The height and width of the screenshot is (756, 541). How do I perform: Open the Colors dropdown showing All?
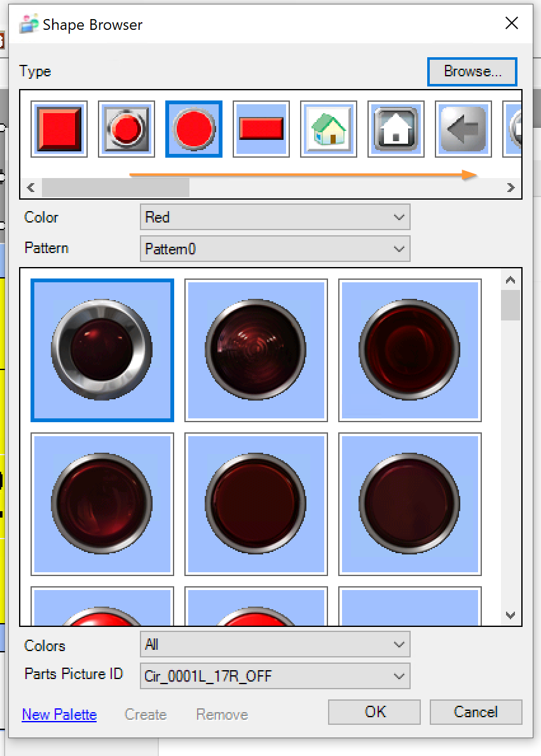click(x=275, y=645)
